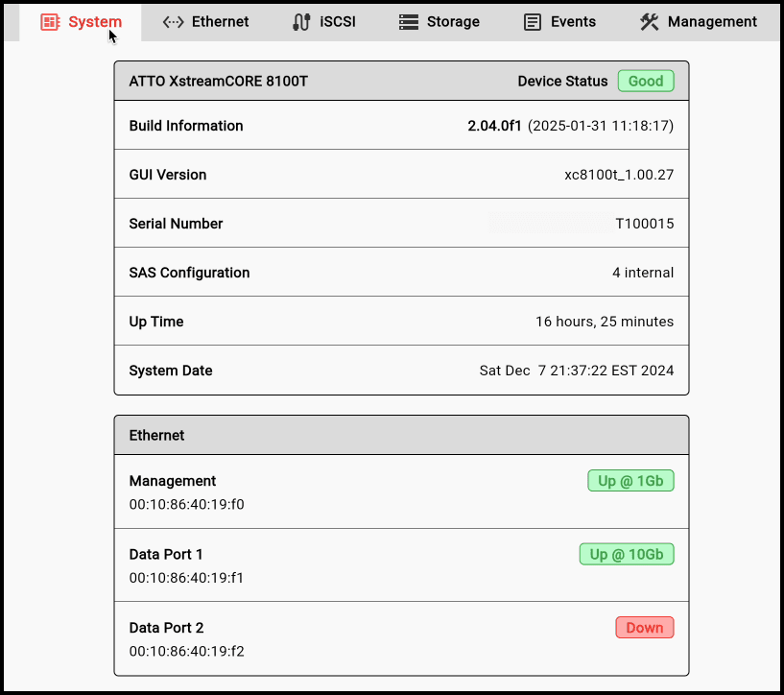Click the Data Port 2 MAC address

coord(187,651)
